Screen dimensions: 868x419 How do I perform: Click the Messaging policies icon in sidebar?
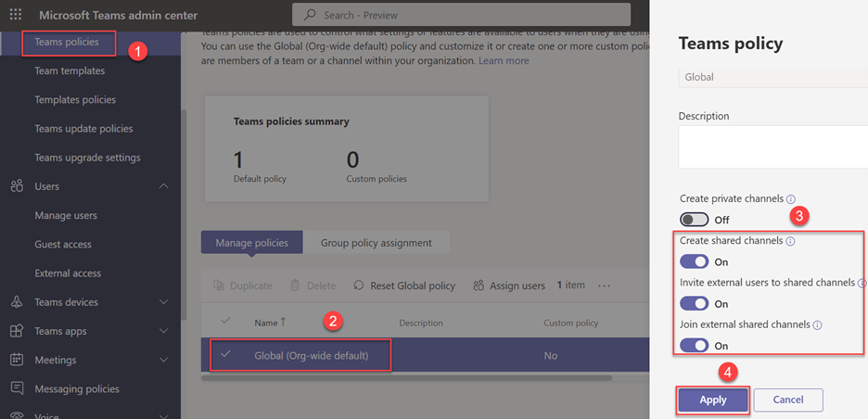17,388
